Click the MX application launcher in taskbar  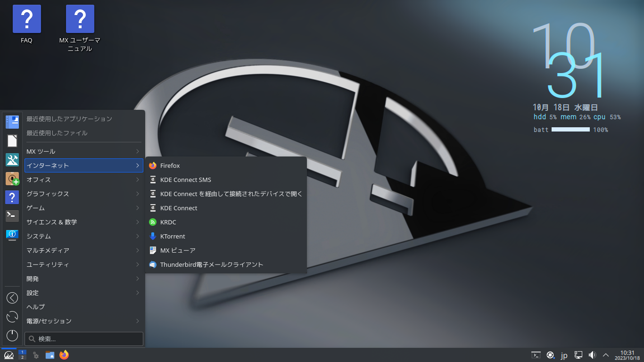8,355
